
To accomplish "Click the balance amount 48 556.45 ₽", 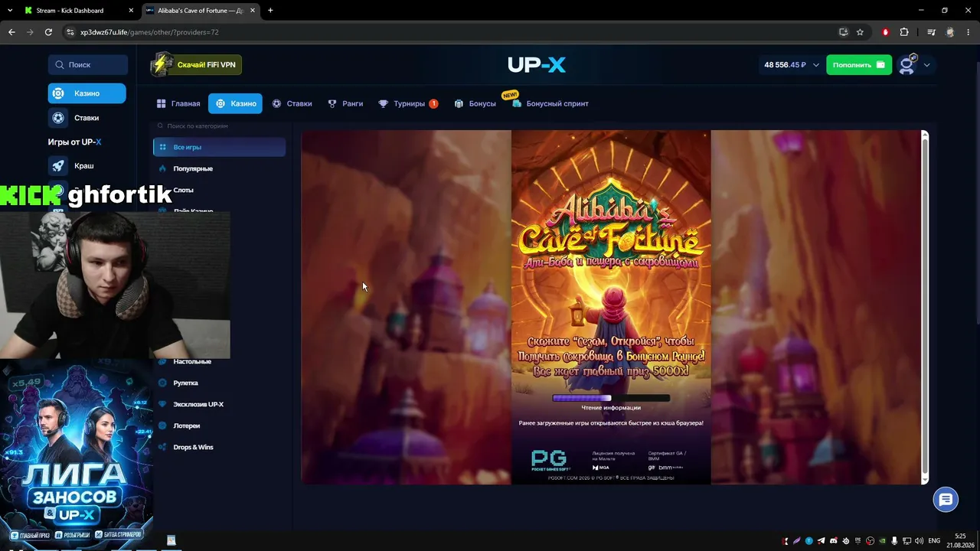I will (785, 65).
